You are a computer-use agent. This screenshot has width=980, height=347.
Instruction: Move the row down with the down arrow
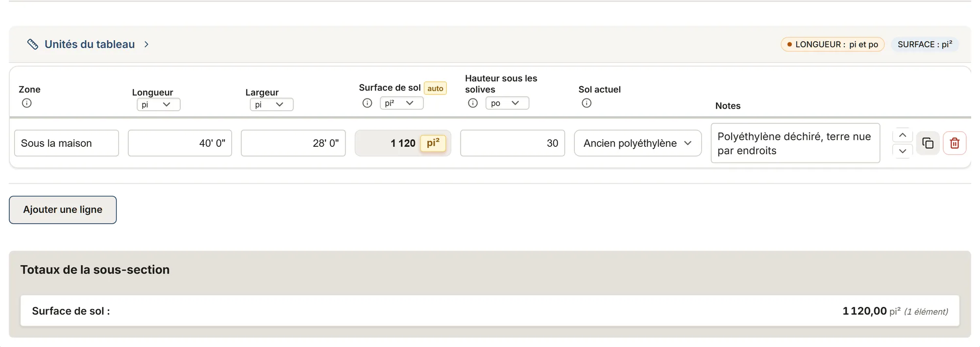point(903,151)
